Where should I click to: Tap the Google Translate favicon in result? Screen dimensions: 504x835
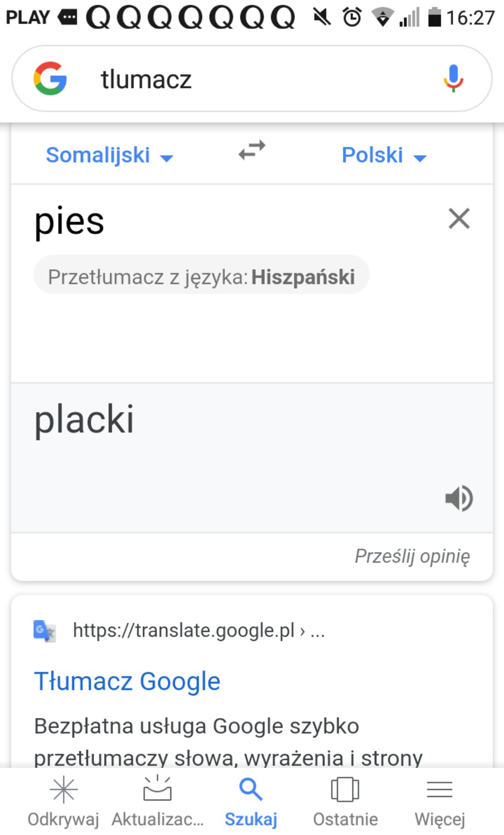[x=45, y=631]
